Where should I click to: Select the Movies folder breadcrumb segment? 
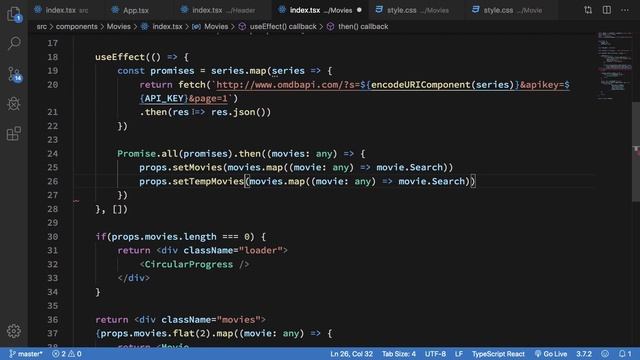[118, 27]
